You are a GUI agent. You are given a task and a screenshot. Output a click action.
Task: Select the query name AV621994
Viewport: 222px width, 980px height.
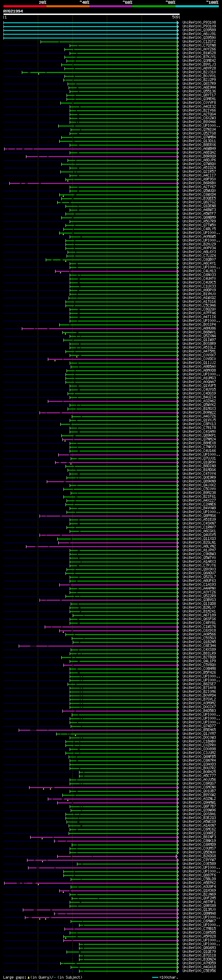click(x=13, y=11)
